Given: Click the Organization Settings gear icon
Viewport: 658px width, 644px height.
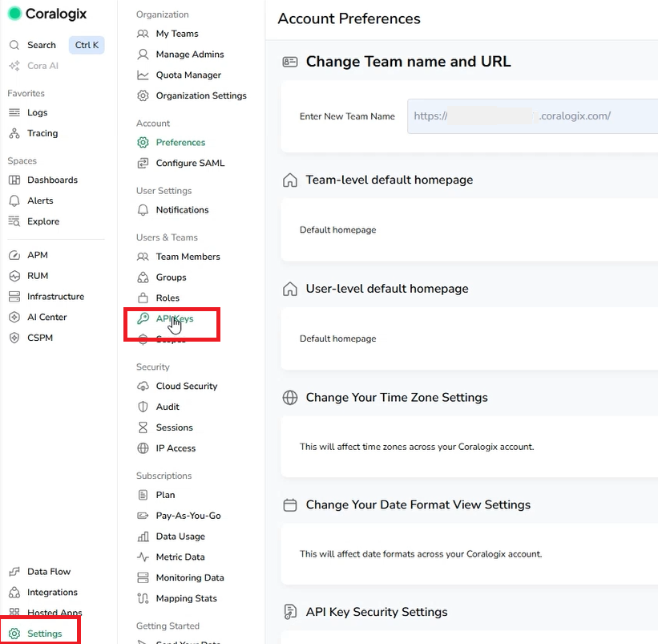Looking at the screenshot, I should point(143,95).
